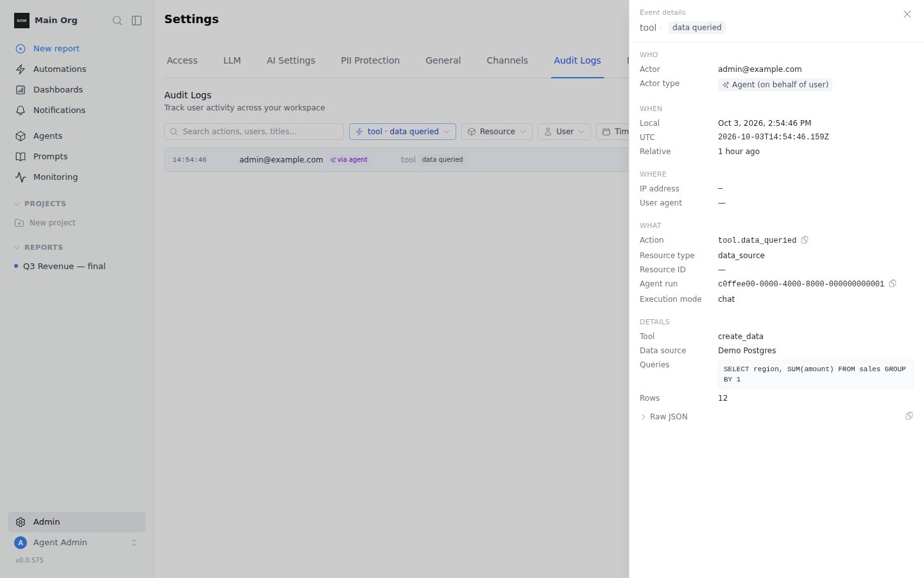Create a New project
The height and width of the screenshot is (578, 924).
tap(46, 223)
